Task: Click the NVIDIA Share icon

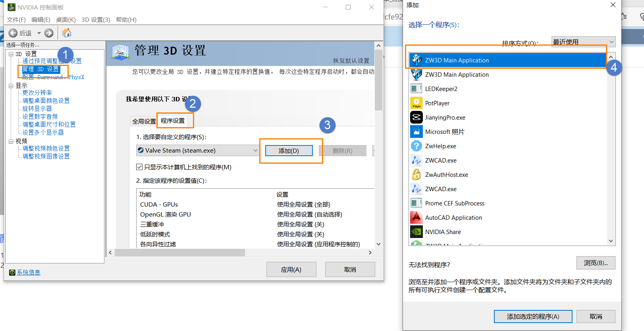Action: click(x=416, y=232)
